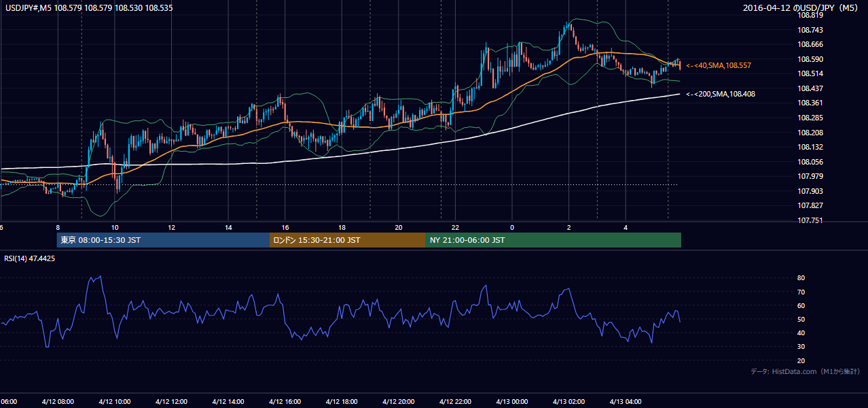Image resolution: width=868 pixels, height=408 pixels.
Task: Pick hour label 20 under the price chart
Action: click(x=398, y=227)
